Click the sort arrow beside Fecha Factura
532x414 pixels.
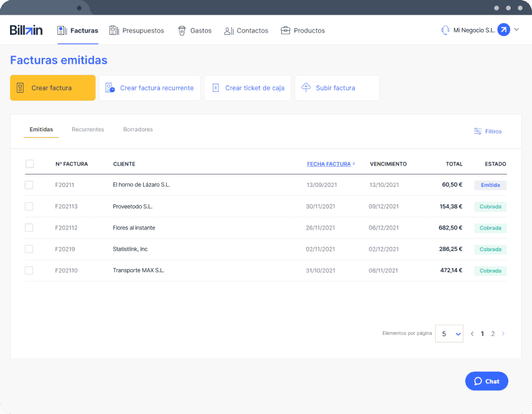click(x=354, y=164)
